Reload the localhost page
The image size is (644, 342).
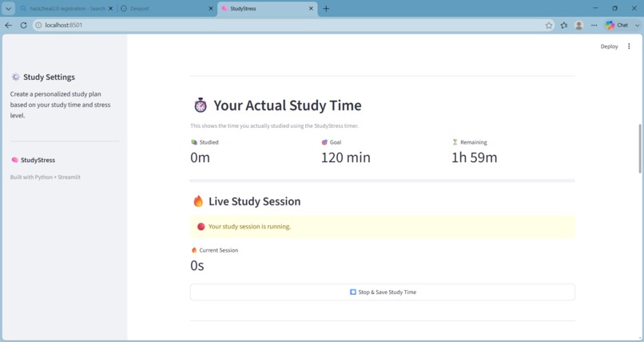click(23, 25)
